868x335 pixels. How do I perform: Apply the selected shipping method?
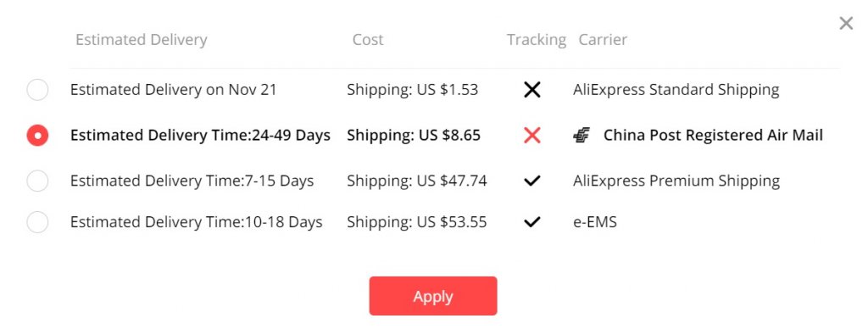pyautogui.click(x=433, y=296)
